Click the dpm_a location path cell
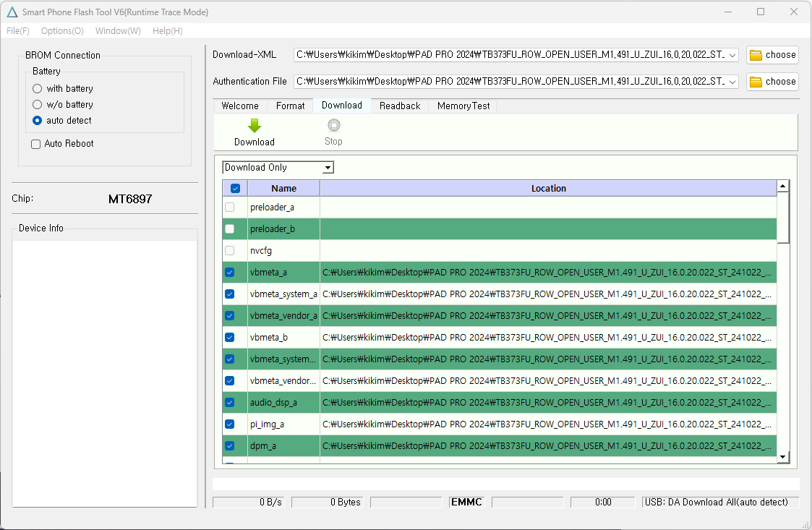Viewport: 812px width, 530px height. 548,446
